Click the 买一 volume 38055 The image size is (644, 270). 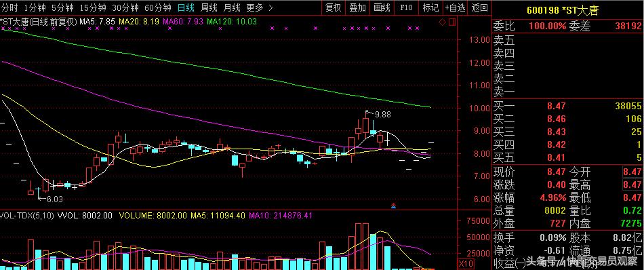[629, 107]
